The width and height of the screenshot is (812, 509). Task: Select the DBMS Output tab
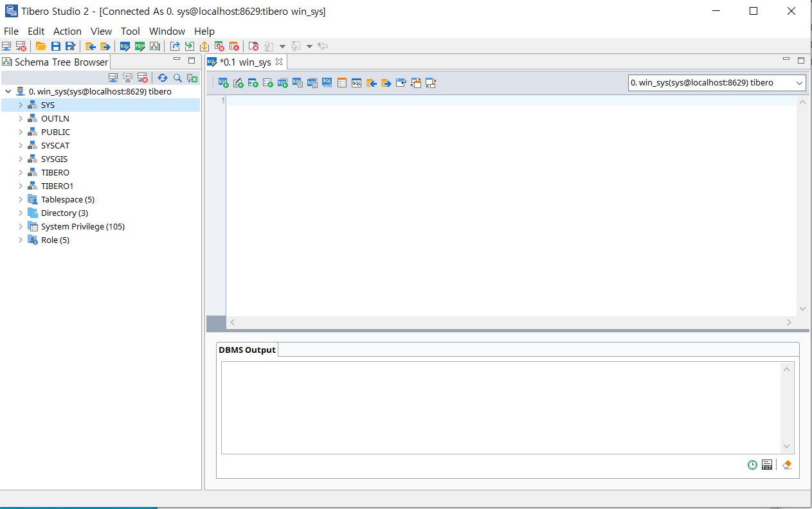pos(247,350)
